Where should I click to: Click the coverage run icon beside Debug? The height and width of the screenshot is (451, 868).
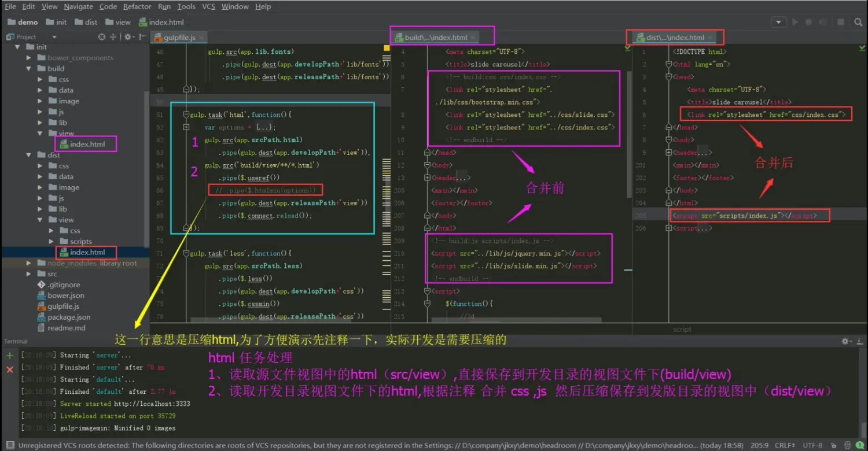(822, 22)
